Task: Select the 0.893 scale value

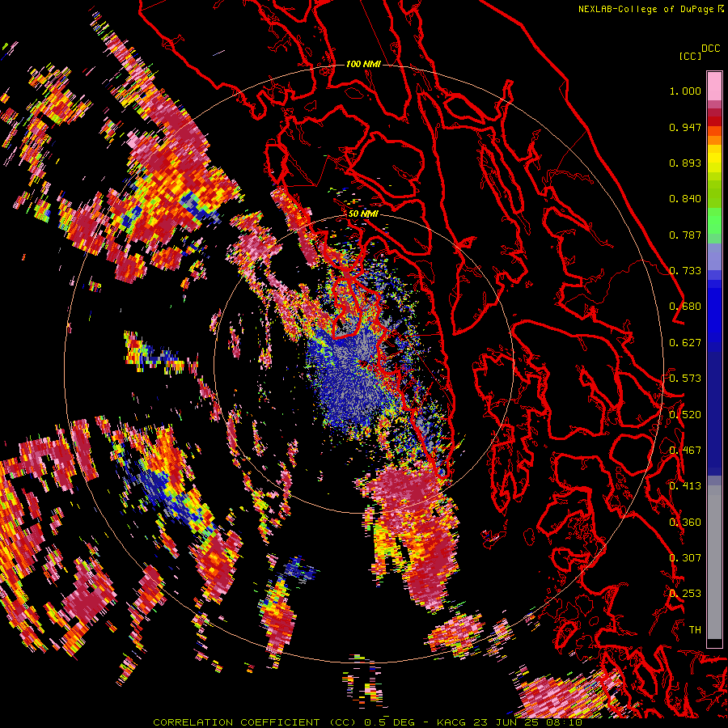Action: [685, 163]
